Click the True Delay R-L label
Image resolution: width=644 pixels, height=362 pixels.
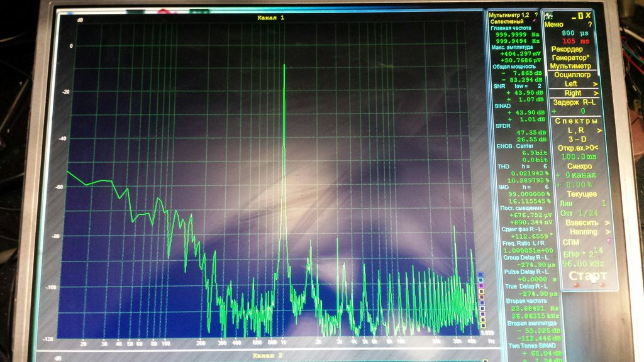pos(527,287)
